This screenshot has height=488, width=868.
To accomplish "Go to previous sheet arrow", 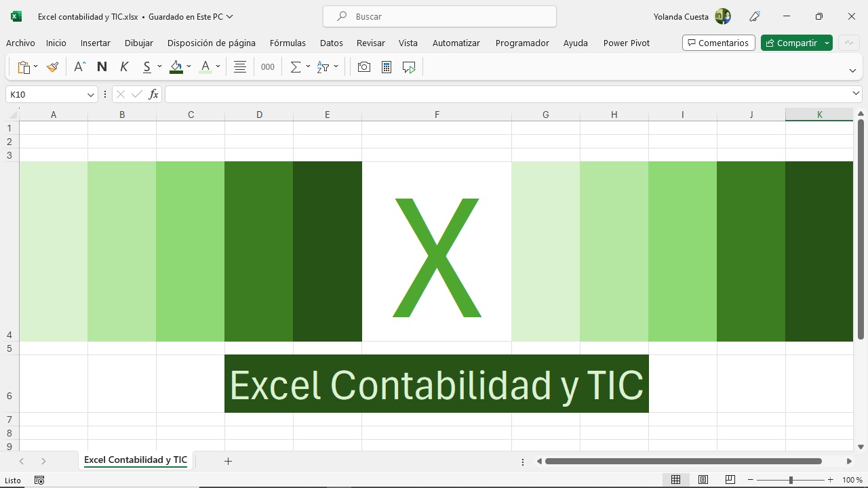I will 22,461.
